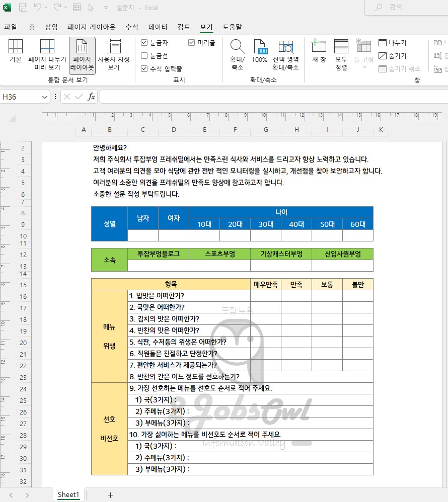Click the 검색 search box
The image size is (448, 502).
(x=406, y=7)
